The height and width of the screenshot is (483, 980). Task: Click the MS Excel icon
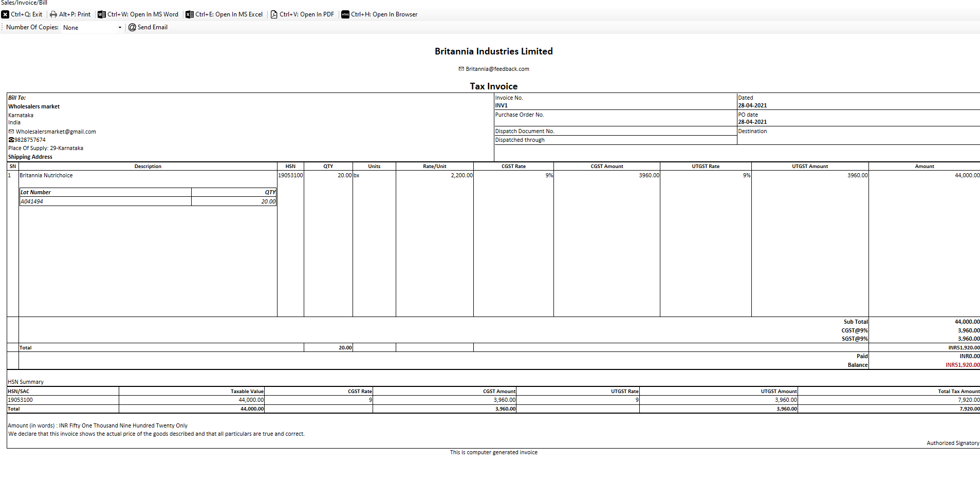(x=190, y=14)
